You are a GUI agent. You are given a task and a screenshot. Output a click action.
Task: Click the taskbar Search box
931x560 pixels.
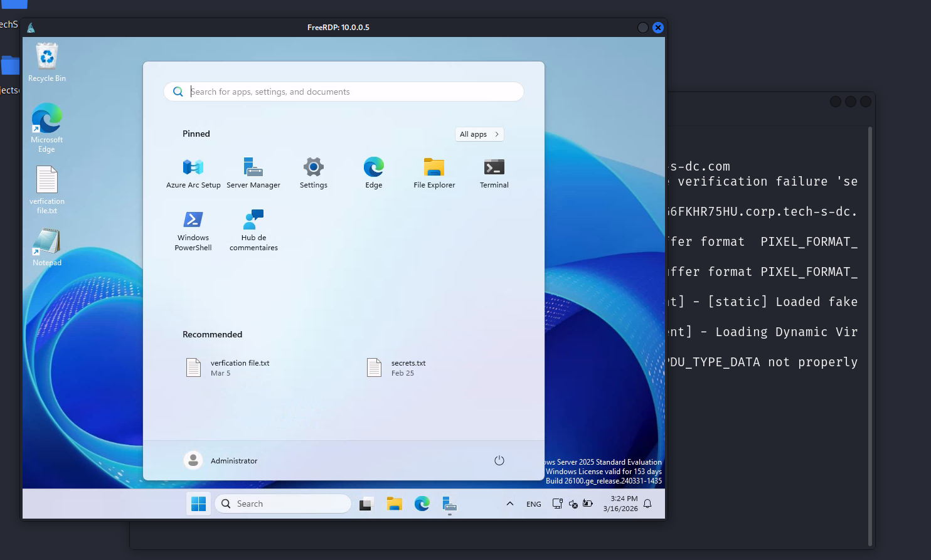[x=284, y=504]
